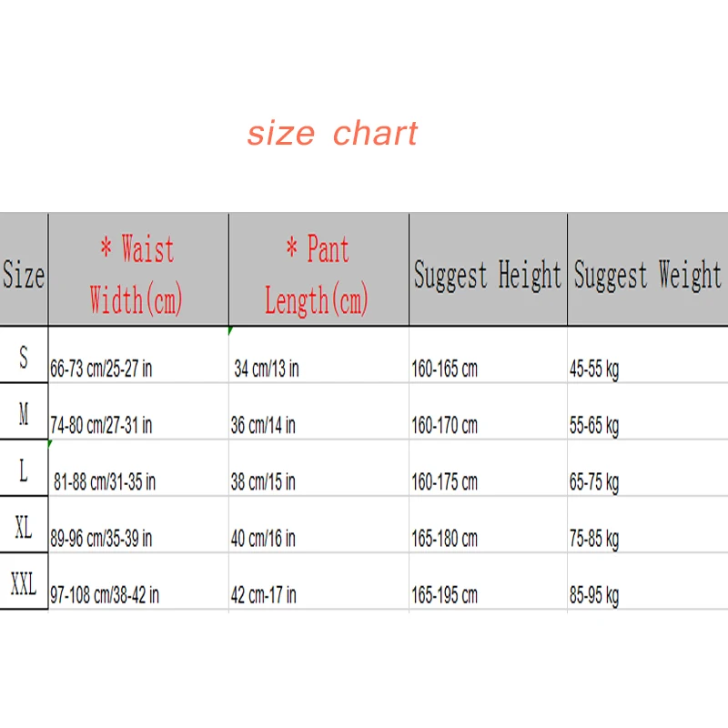This screenshot has height=728, width=728.
Task: Select the Size column header cell
Action: [24, 272]
